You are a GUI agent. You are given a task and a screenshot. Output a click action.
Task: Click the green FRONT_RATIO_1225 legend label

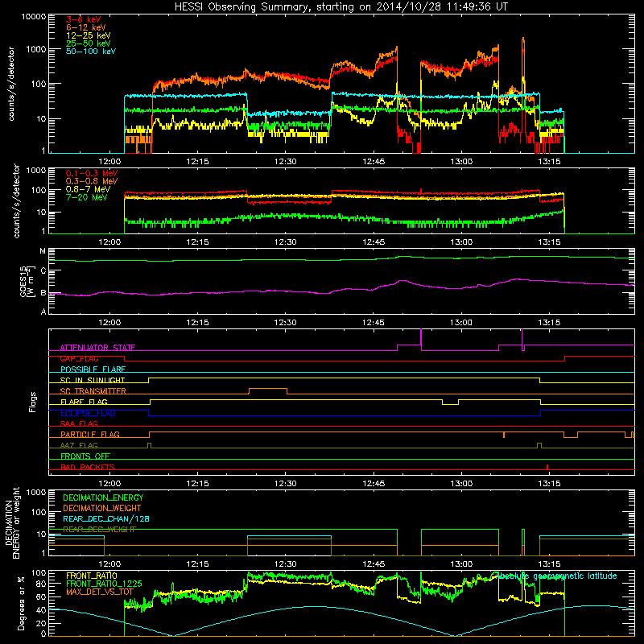point(105,584)
